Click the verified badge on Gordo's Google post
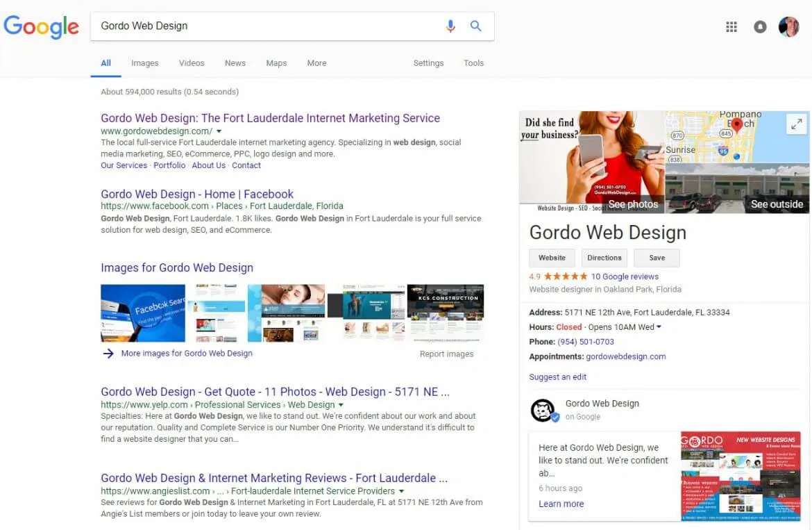This screenshot has height=530, width=812. [x=555, y=417]
